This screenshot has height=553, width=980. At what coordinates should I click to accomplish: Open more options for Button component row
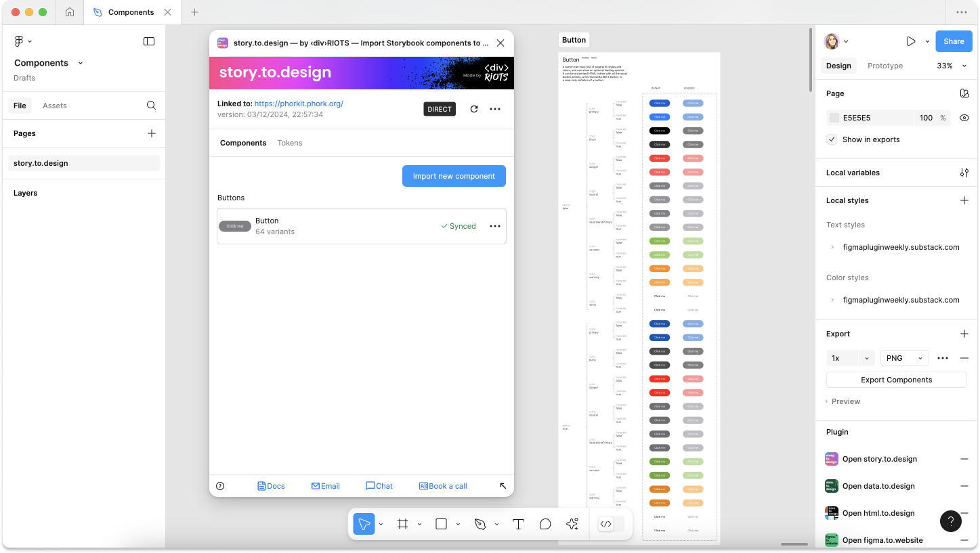tap(495, 226)
